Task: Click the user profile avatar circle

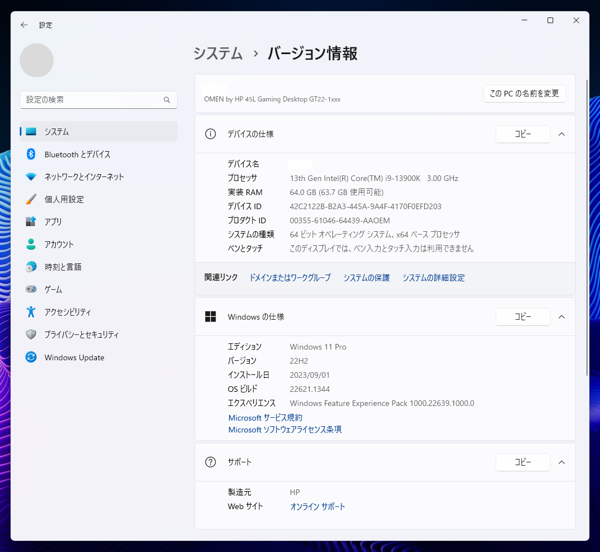Action: click(36, 60)
